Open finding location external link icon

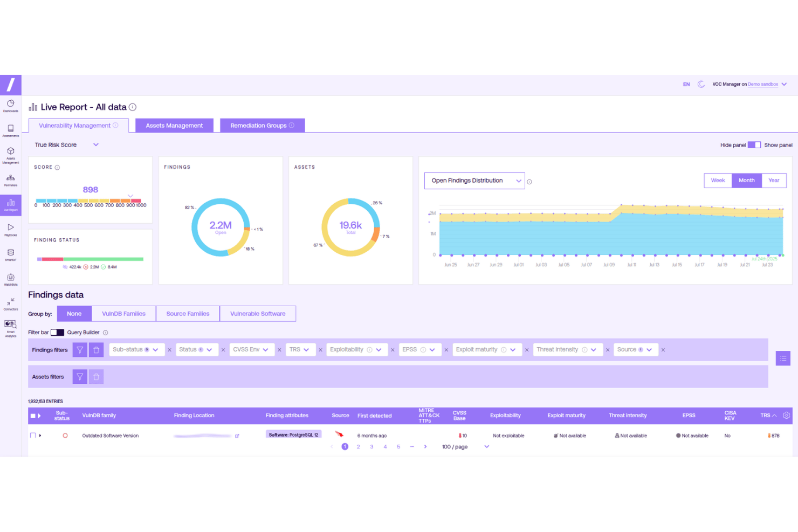point(237,436)
